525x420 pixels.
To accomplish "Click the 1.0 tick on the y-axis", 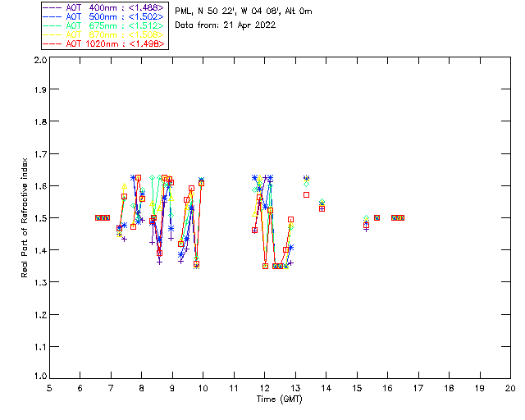I will [x=39, y=376].
